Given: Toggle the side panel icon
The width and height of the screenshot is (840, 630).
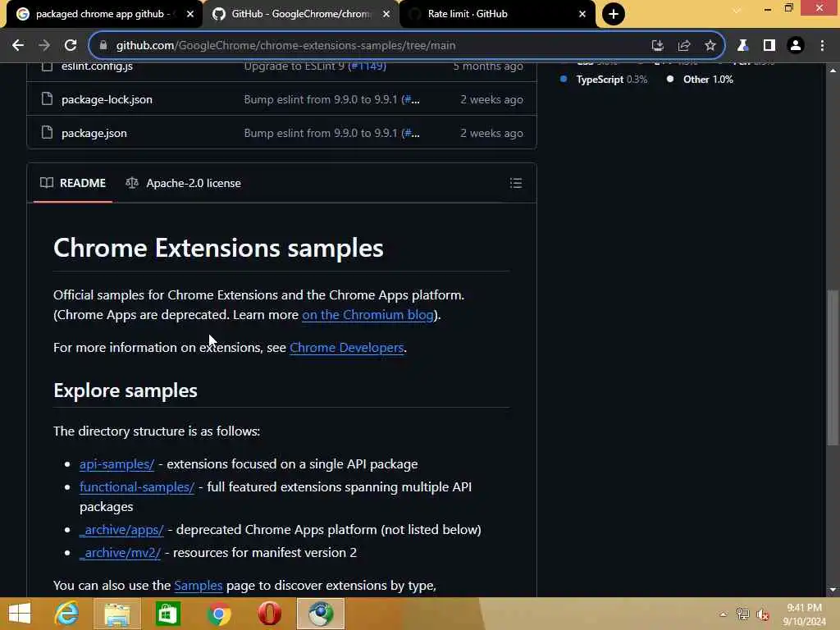Looking at the screenshot, I should pos(769,46).
